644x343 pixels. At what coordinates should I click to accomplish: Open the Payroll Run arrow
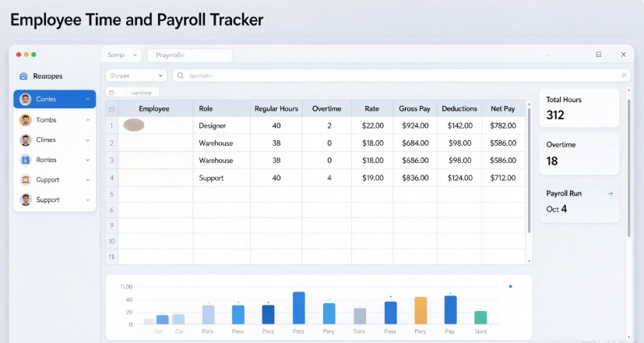point(611,193)
